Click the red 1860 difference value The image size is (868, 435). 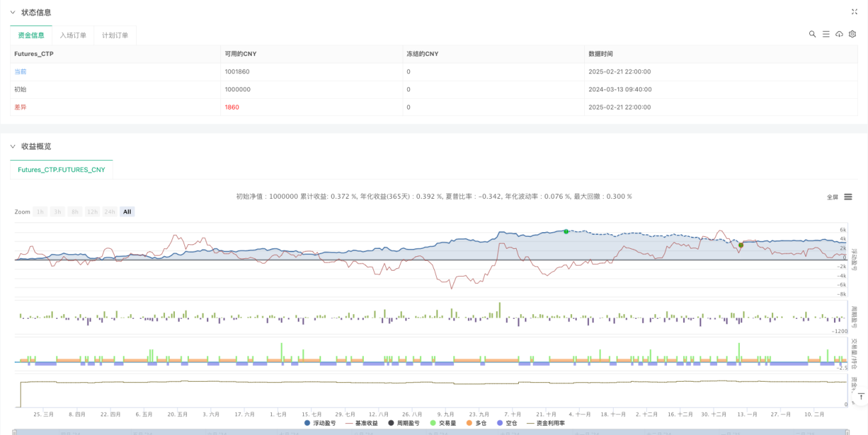(232, 107)
